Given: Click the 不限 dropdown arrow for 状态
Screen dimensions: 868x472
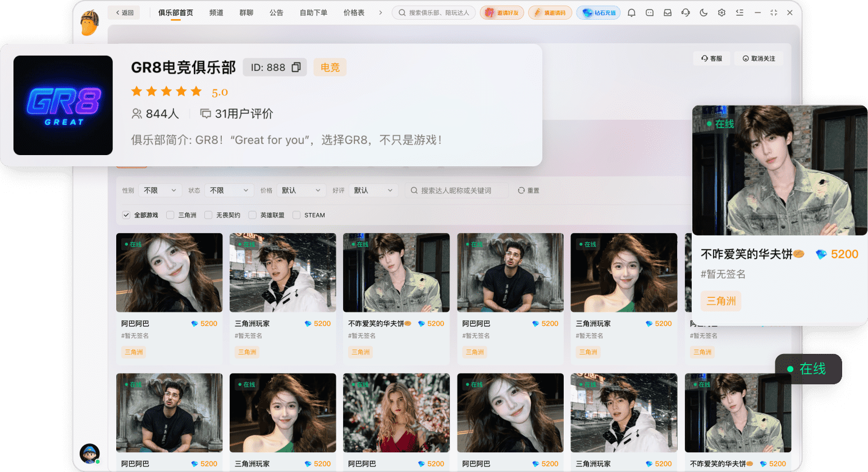Looking at the screenshot, I should click(x=246, y=190).
